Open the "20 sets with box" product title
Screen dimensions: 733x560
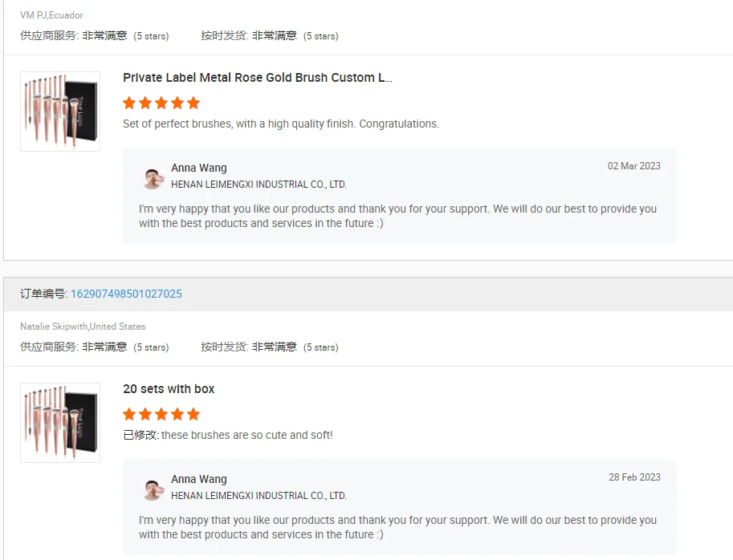pos(169,389)
